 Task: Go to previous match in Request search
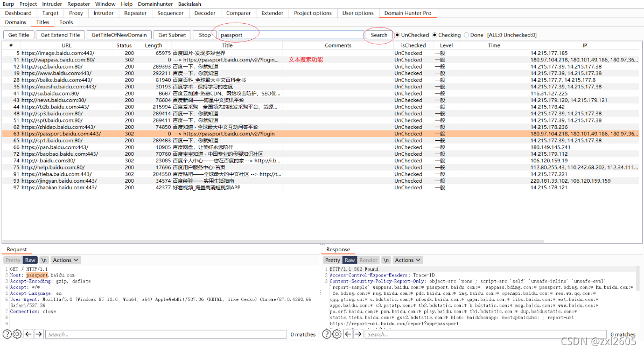[29, 334]
